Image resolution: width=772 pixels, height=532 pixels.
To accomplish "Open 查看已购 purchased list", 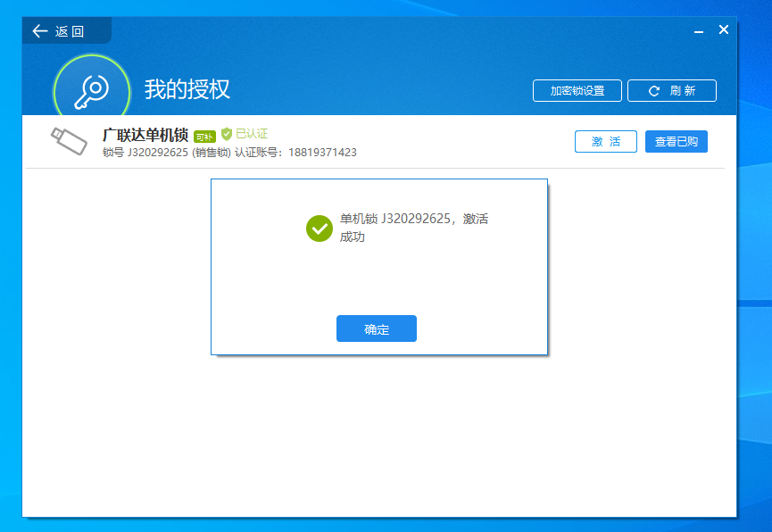I will (x=676, y=141).
